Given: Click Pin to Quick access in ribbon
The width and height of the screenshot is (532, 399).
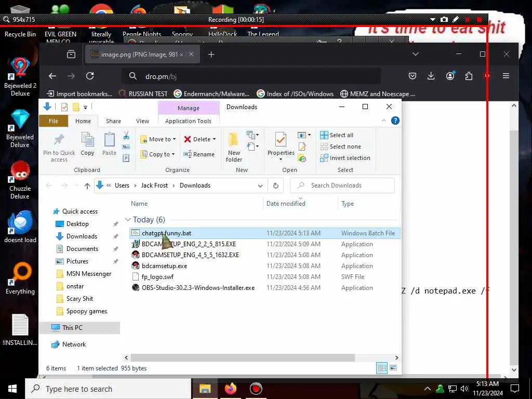Looking at the screenshot, I should 59,148.
